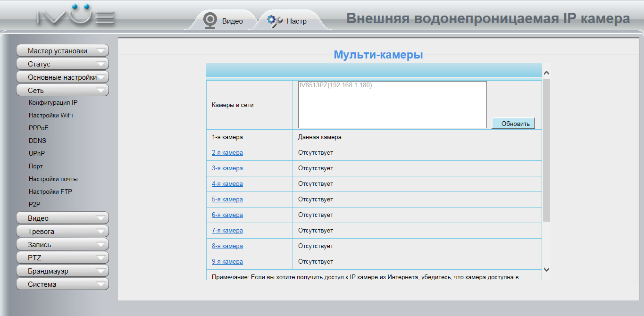
Task: Open the P2P settings
Action: coord(34,204)
